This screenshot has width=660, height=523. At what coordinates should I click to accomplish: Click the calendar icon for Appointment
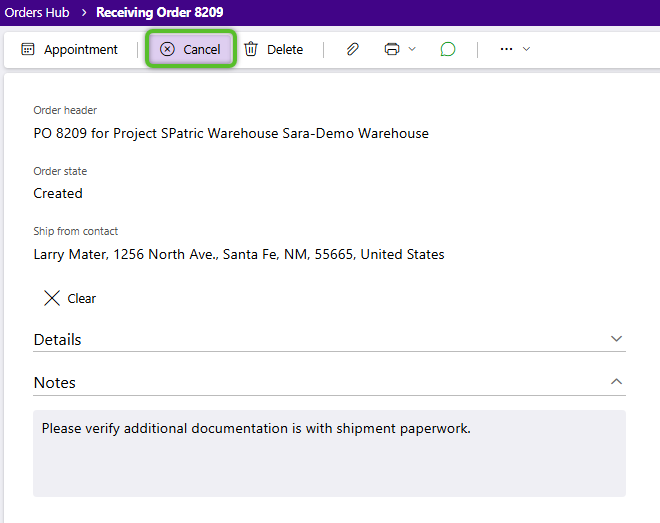pos(28,49)
